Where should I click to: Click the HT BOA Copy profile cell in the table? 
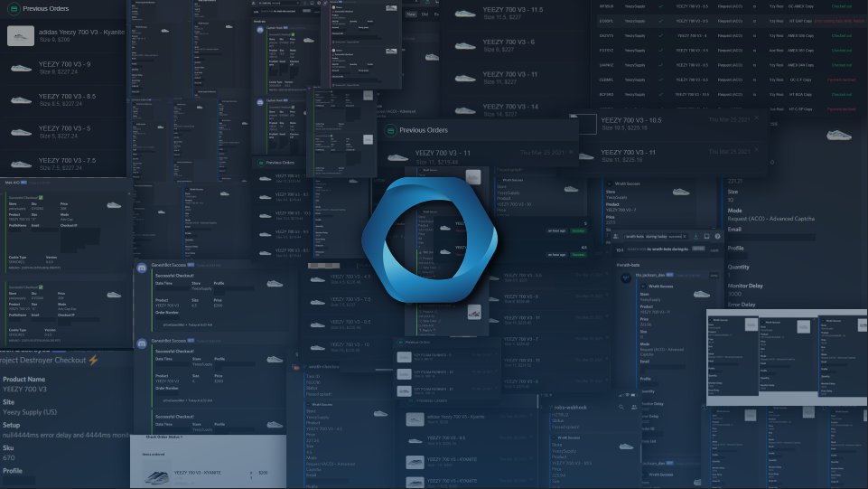click(x=801, y=94)
